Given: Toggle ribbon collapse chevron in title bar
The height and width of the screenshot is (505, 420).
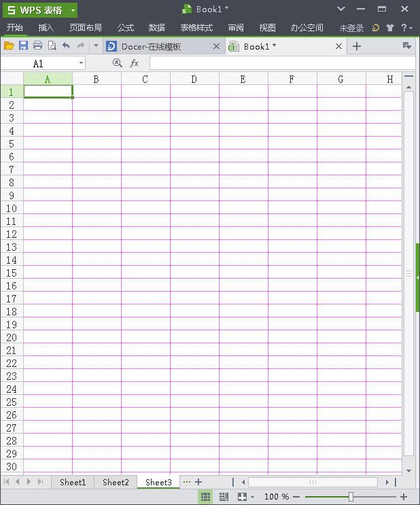Looking at the screenshot, I should [341, 9].
